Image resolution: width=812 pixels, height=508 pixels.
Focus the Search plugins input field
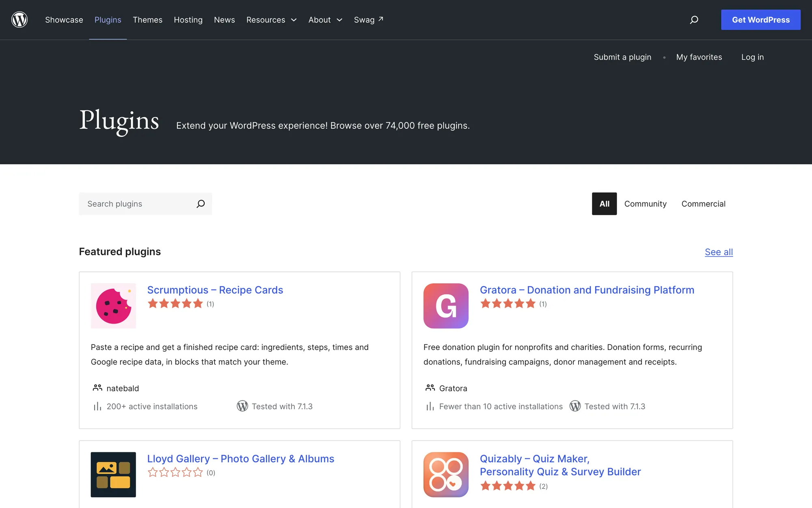(x=145, y=204)
